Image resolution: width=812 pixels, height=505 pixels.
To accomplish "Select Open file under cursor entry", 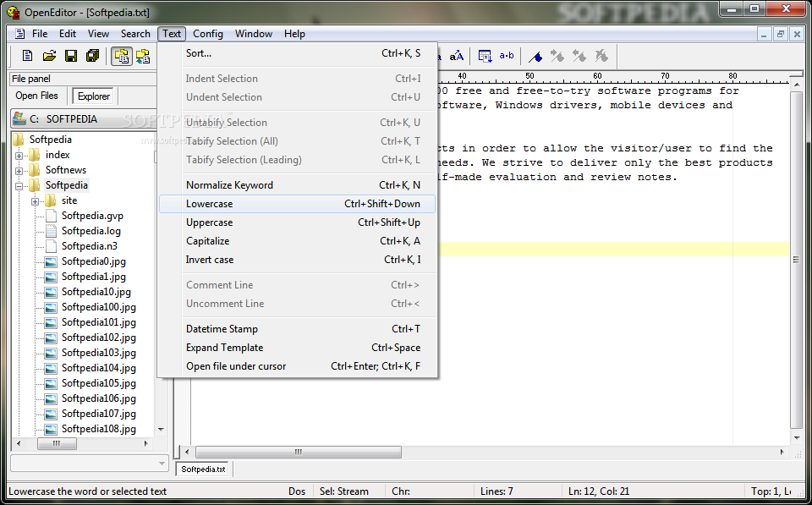I will point(297,366).
